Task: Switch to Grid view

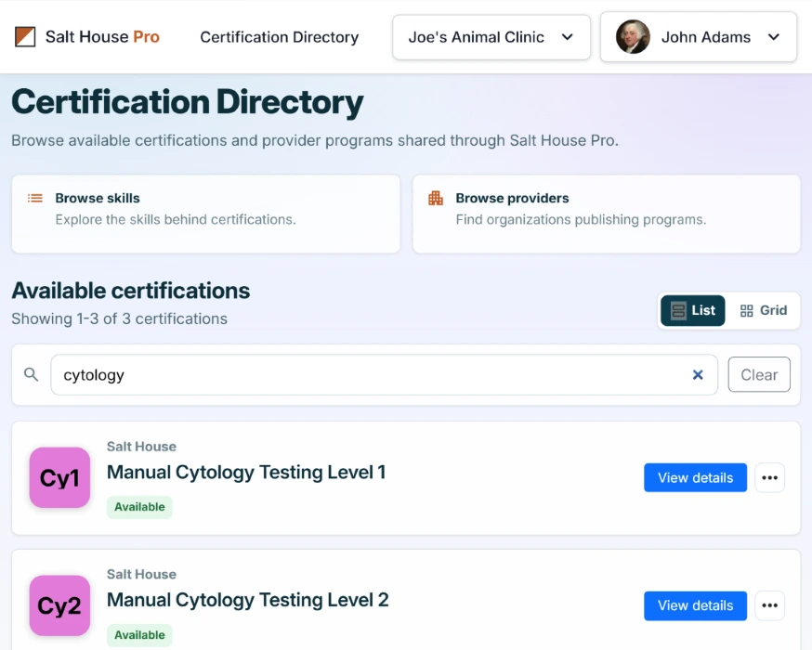Action: (x=764, y=310)
